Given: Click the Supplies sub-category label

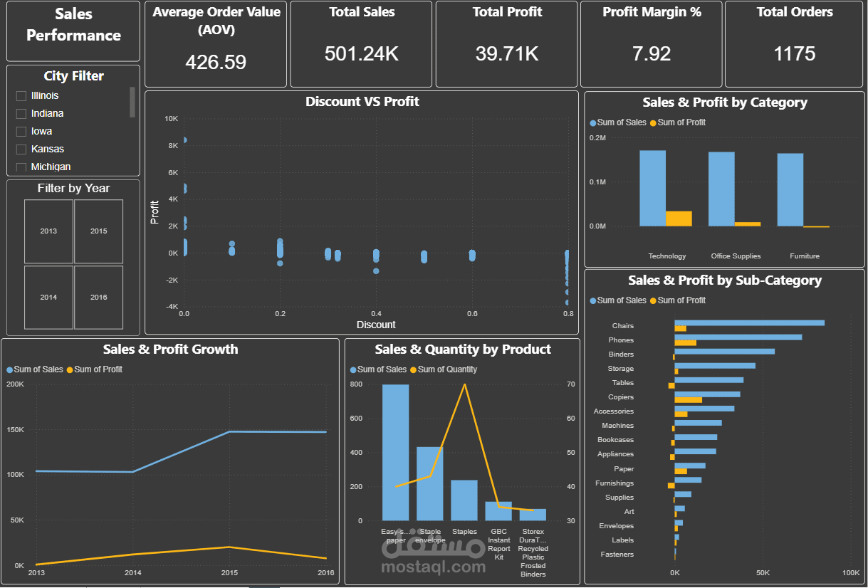Looking at the screenshot, I should click(619, 498).
